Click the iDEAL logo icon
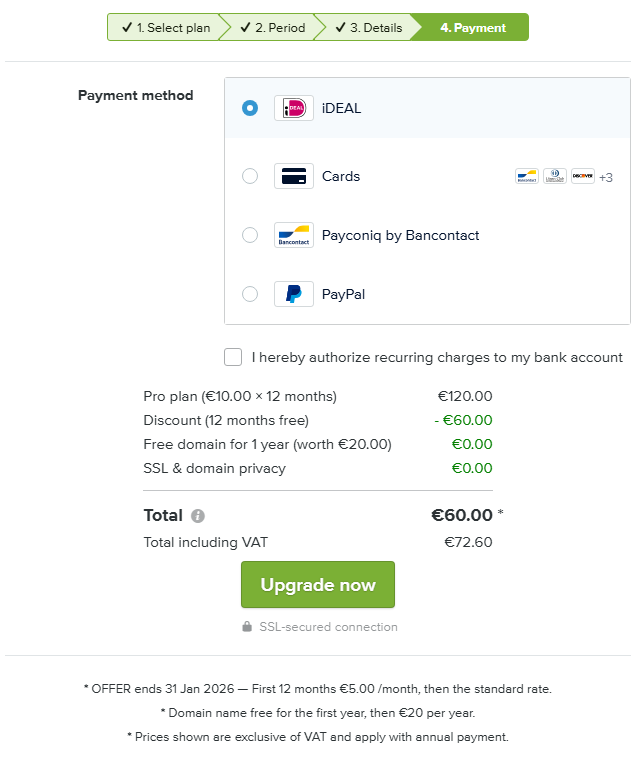 click(x=294, y=108)
